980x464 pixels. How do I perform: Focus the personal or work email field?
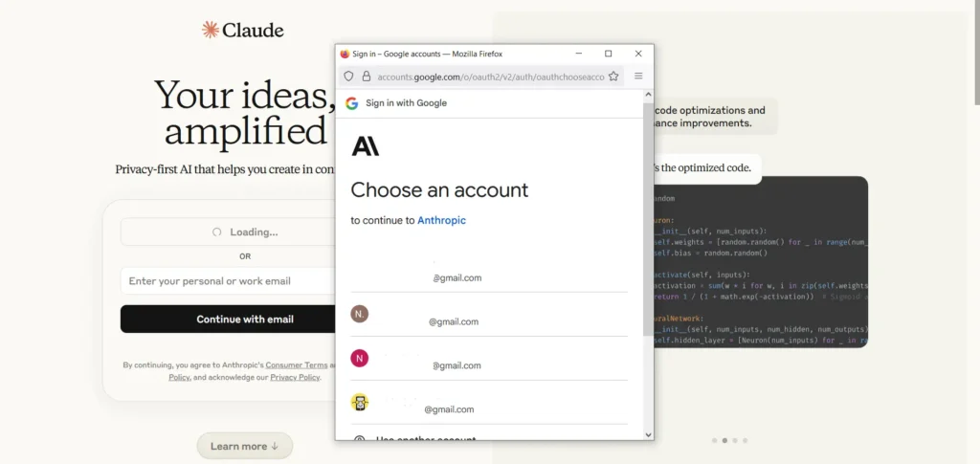click(x=228, y=281)
